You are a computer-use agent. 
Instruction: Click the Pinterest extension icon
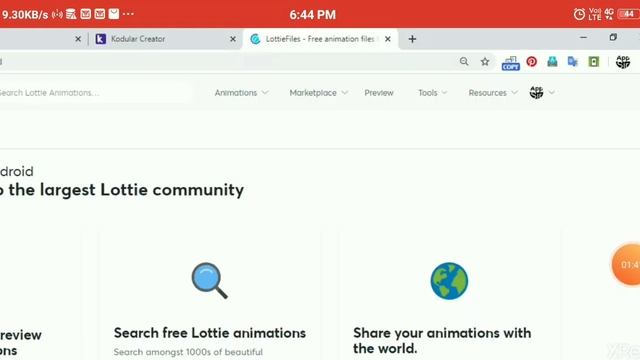pos(531,62)
